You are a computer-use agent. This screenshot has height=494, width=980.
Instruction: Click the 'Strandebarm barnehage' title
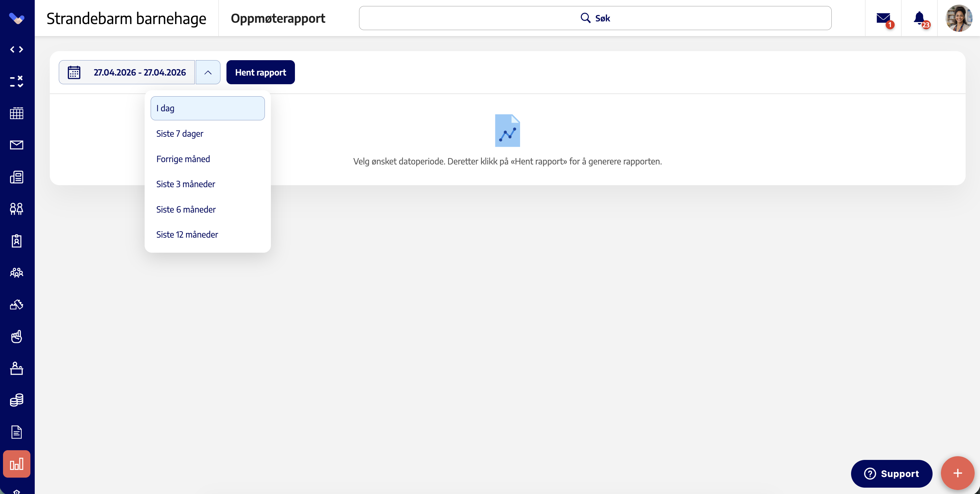point(126,18)
